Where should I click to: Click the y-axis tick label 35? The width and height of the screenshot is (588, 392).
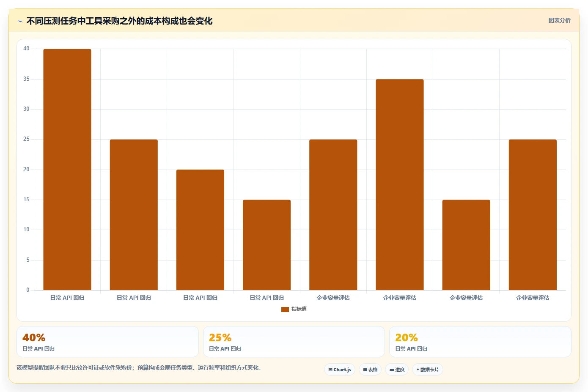click(x=26, y=79)
